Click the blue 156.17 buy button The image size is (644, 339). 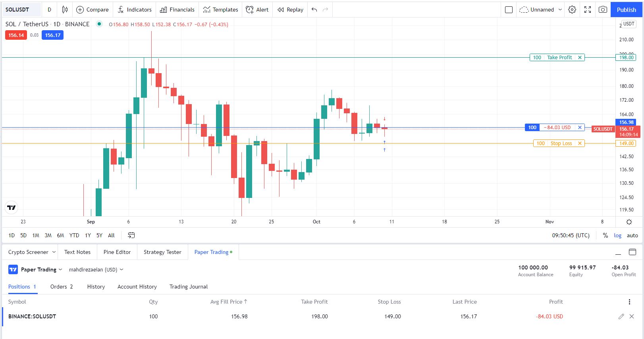point(52,35)
